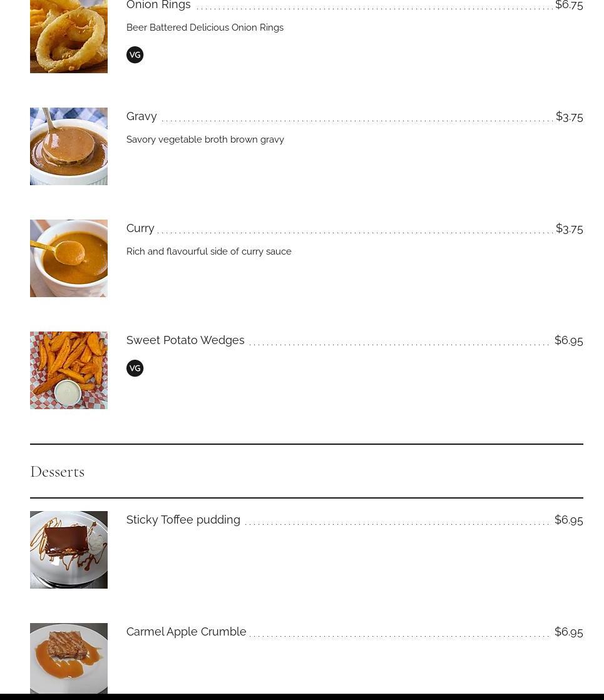
Task: Open the Onion Rings photo
Action: click(69, 36)
